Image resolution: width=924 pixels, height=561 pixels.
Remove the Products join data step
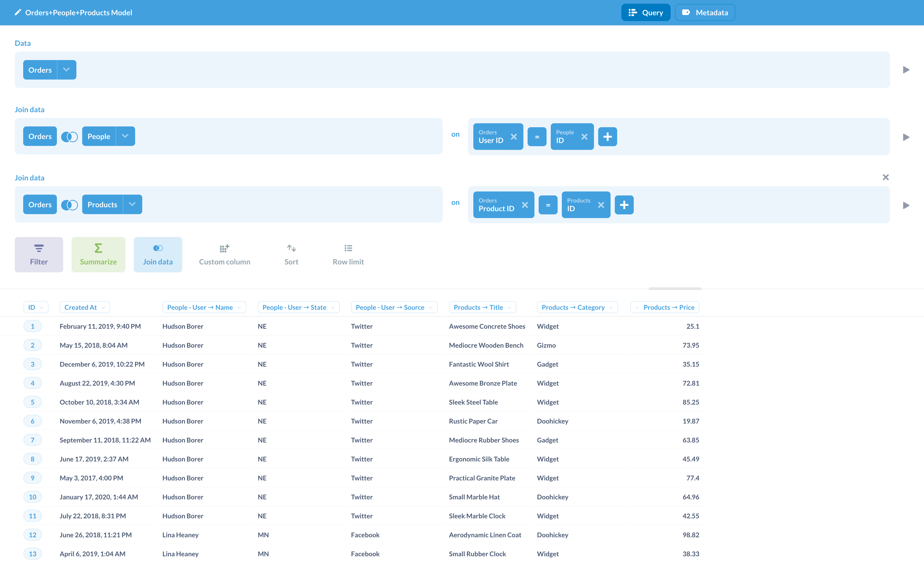coord(885,177)
